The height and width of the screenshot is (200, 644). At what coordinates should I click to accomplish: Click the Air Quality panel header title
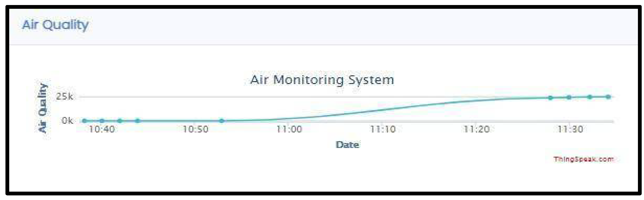pos(55,25)
